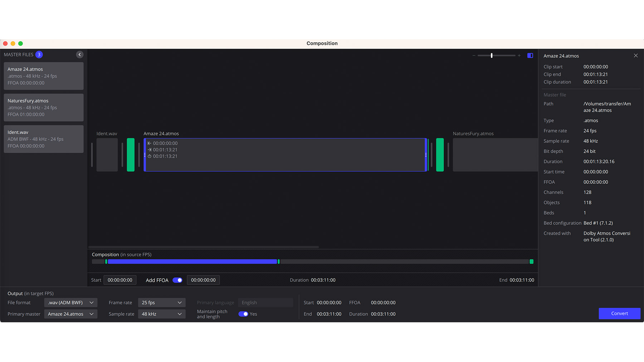The width and height of the screenshot is (644, 362).
Task: Turn off Maintain pitch and length
Action: [243, 314]
